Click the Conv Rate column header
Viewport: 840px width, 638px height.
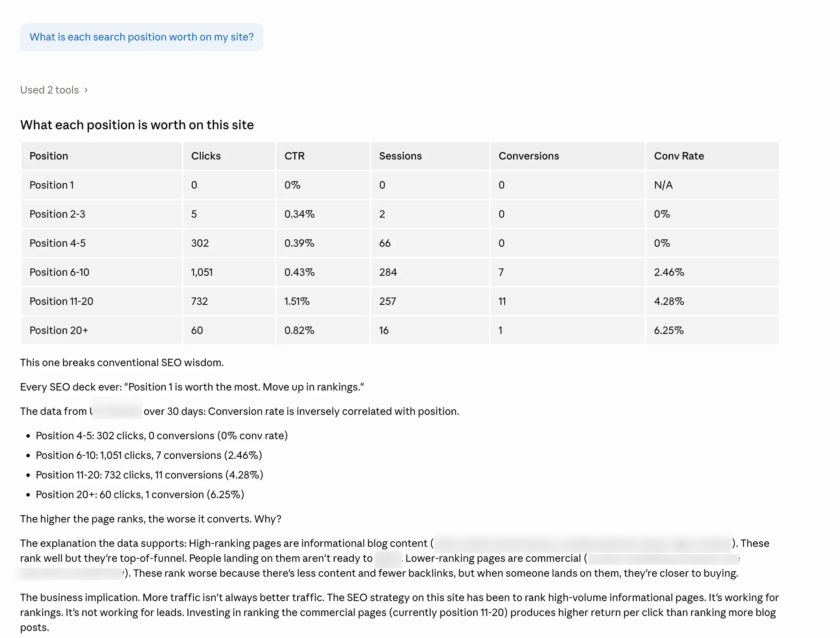pos(679,156)
